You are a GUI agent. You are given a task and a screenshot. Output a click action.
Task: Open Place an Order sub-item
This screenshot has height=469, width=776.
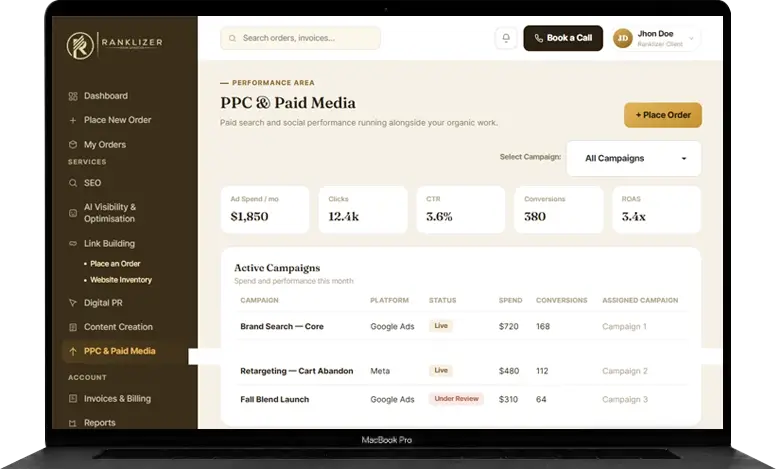pyautogui.click(x=115, y=264)
